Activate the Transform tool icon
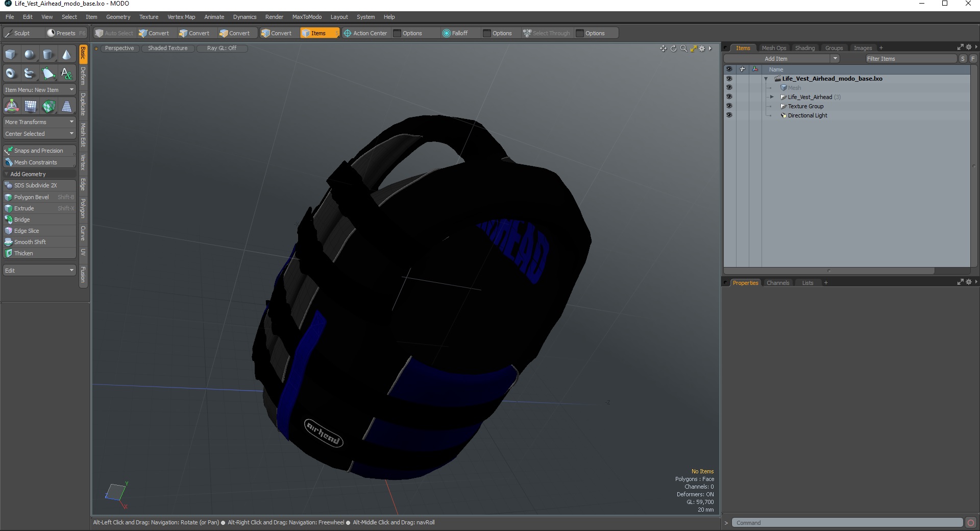 (11, 106)
